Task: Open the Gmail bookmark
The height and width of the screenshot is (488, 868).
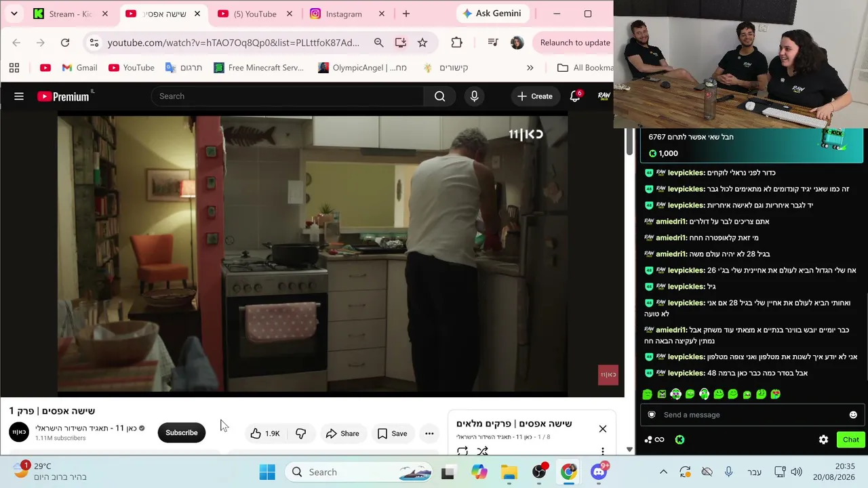Action: (x=79, y=68)
